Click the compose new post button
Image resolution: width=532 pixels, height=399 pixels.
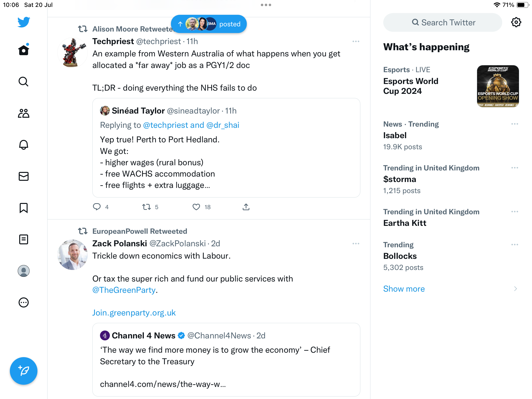(24, 371)
